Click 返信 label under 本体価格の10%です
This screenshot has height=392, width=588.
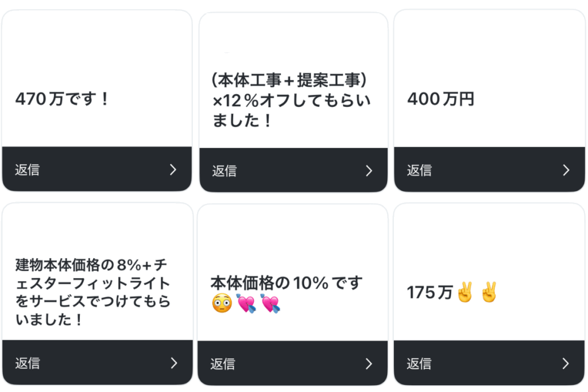pyautogui.click(x=222, y=364)
